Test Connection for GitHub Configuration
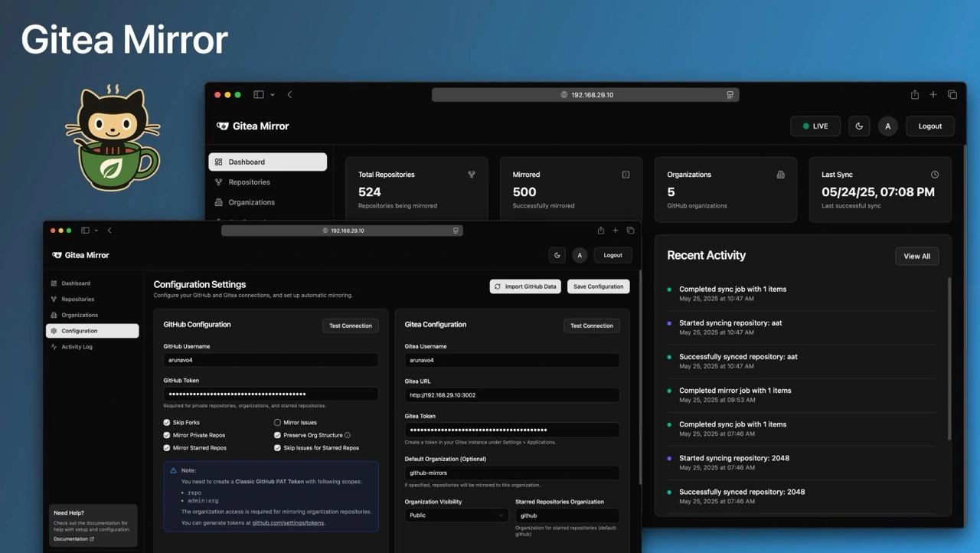The width and height of the screenshot is (980, 553). click(x=351, y=326)
